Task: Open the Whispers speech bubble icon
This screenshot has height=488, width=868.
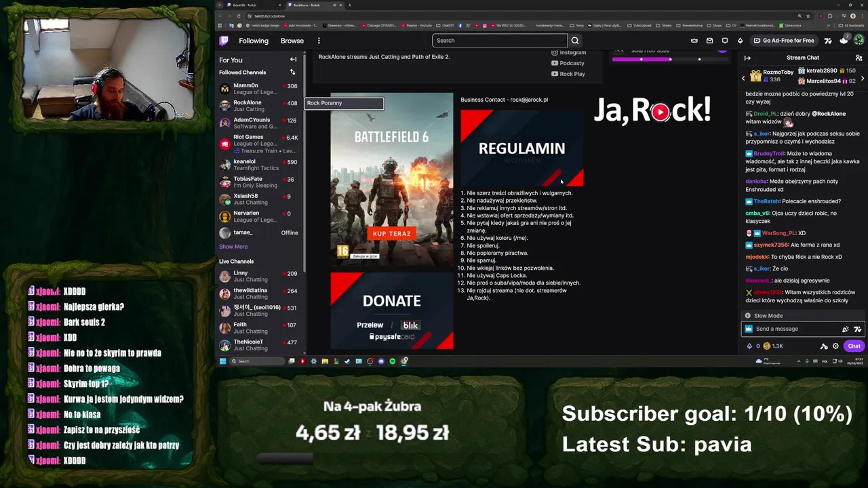Action: [725, 41]
